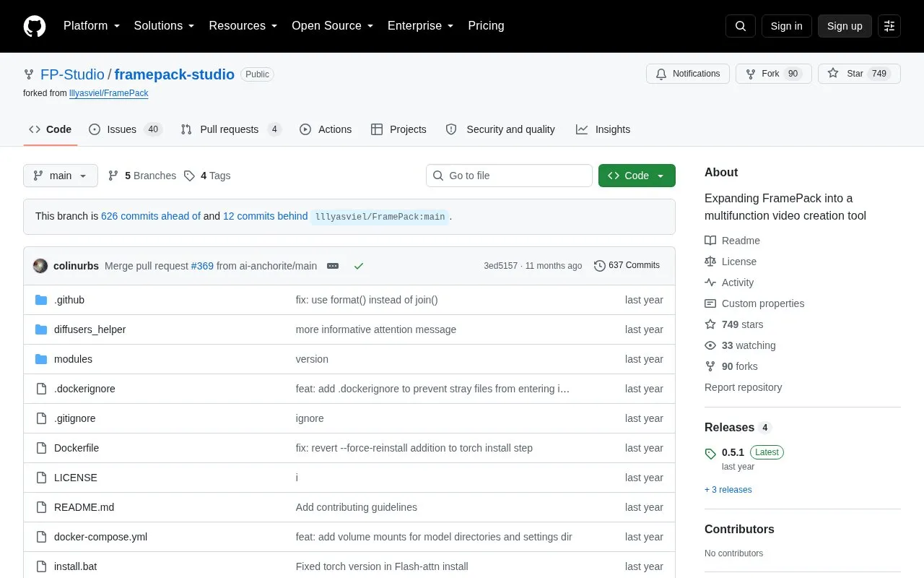924x578 pixels.
Task: Expand the Solutions menu
Action: [165, 26]
